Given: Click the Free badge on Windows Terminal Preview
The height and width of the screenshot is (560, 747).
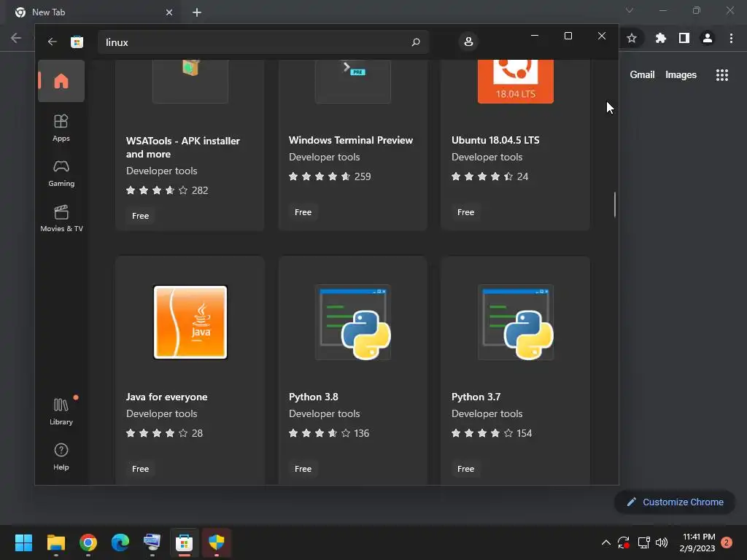Looking at the screenshot, I should tap(303, 212).
